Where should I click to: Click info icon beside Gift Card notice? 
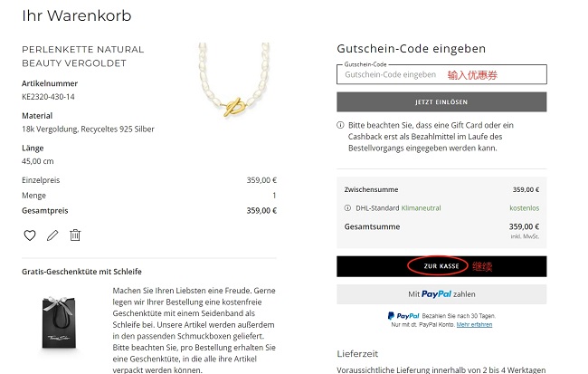click(x=340, y=125)
